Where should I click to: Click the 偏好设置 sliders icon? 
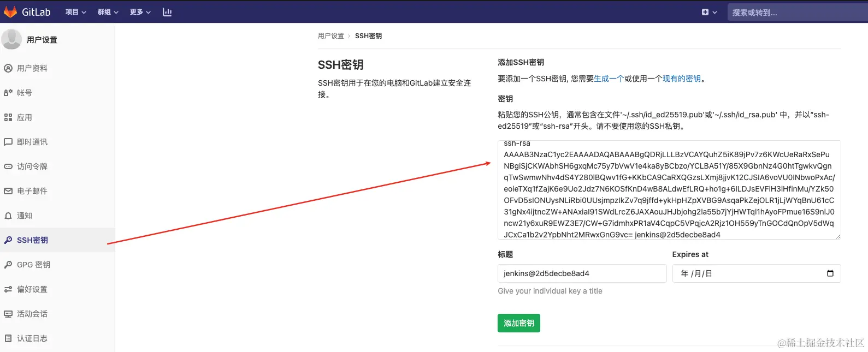pos(8,289)
